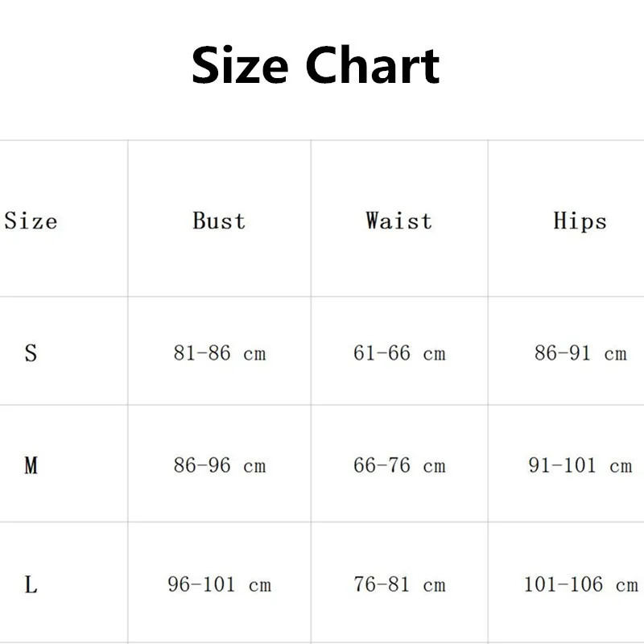Viewport: 644px width, 644px height.
Task: Click the 86-96 cm bust cell
Action: point(219,465)
